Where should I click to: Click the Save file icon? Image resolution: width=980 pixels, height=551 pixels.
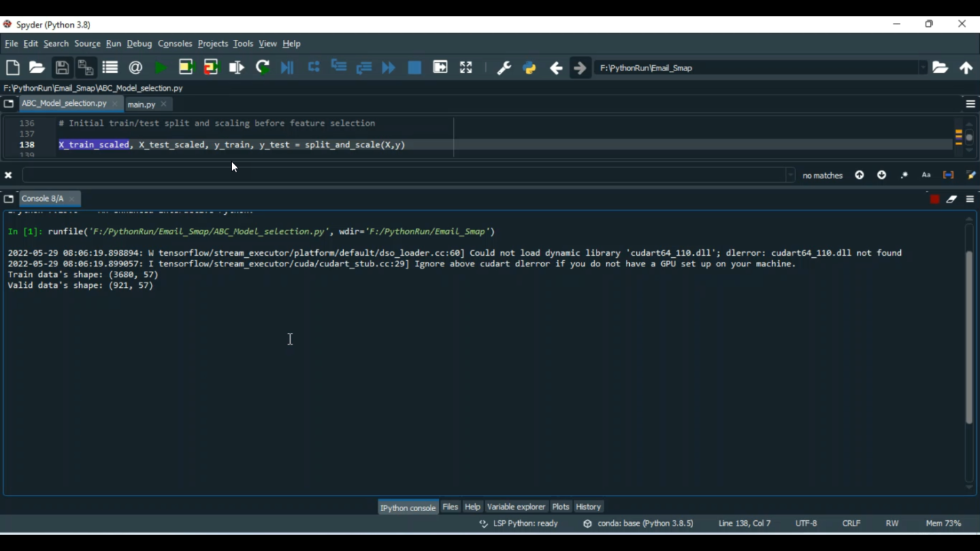pyautogui.click(x=62, y=68)
